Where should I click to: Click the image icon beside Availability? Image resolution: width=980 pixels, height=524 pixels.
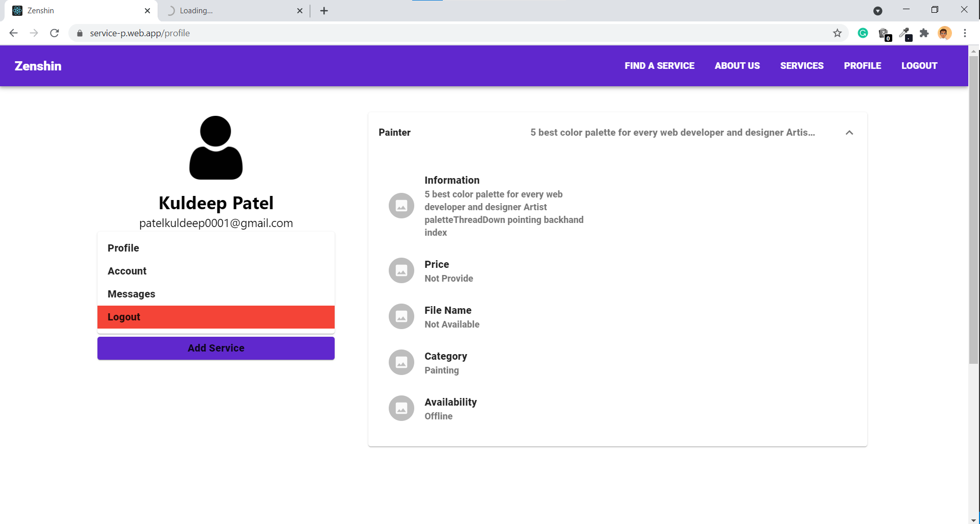pyautogui.click(x=401, y=408)
